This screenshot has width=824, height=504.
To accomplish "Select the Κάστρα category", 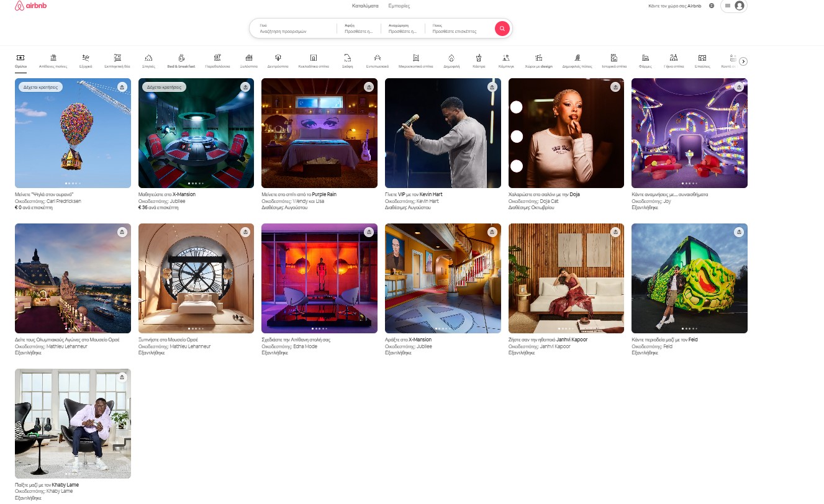I will 479,60.
